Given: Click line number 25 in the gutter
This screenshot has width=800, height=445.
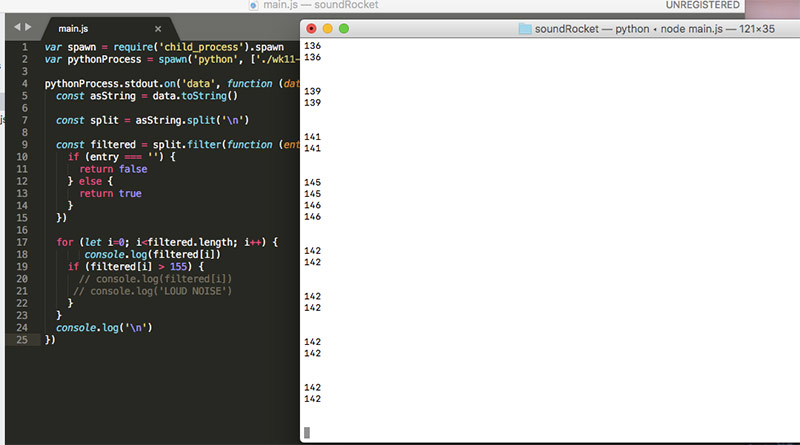Looking at the screenshot, I should (22, 339).
